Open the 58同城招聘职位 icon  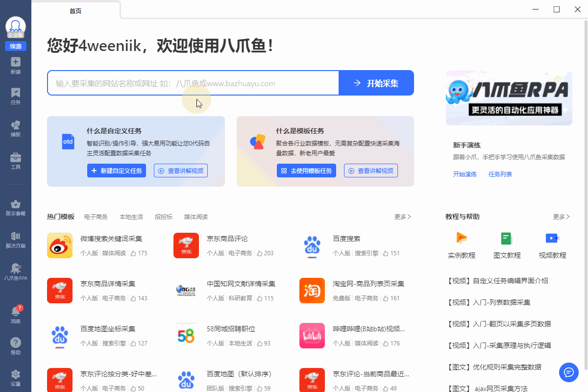coord(186,336)
